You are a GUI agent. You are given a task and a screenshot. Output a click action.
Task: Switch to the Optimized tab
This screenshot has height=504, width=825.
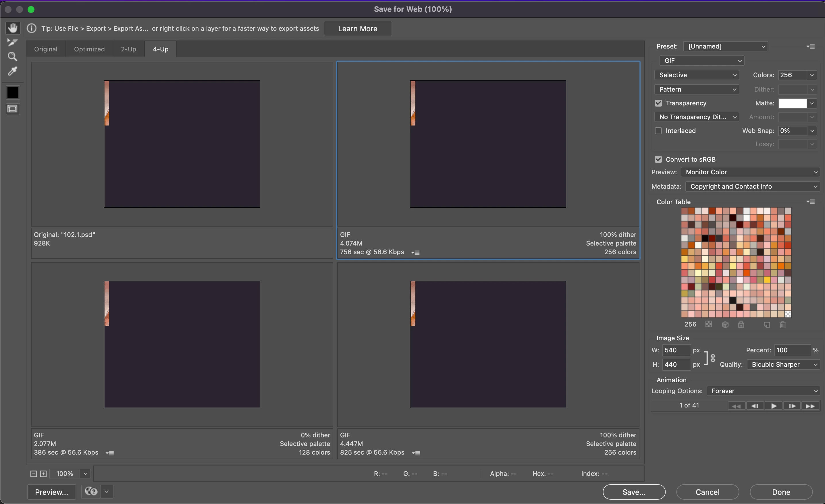(89, 49)
